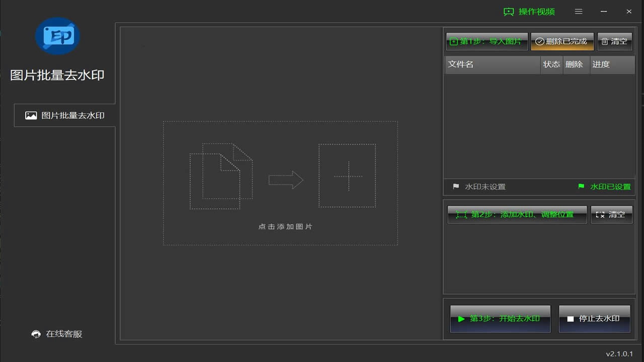The height and width of the screenshot is (362, 644).
Task: Open the 操作视频 tutorial video link
Action: (529, 12)
